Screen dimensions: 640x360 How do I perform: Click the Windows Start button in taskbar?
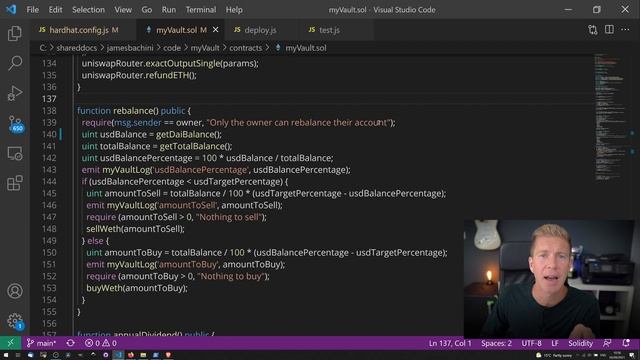pyautogui.click(x=6, y=355)
